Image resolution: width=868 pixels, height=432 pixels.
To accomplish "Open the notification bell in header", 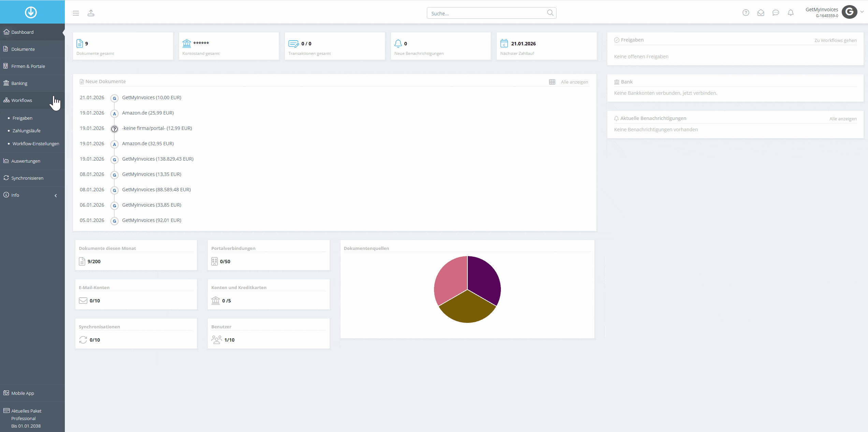I will 791,13.
